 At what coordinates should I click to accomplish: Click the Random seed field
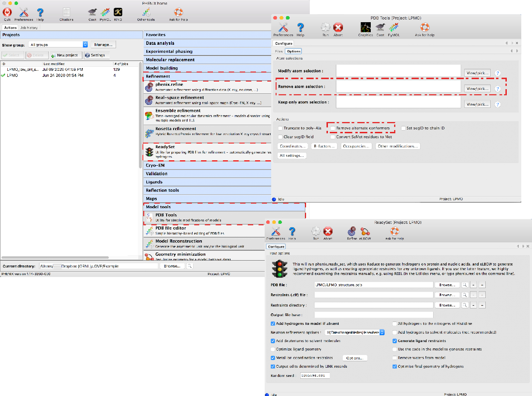coord(315,375)
